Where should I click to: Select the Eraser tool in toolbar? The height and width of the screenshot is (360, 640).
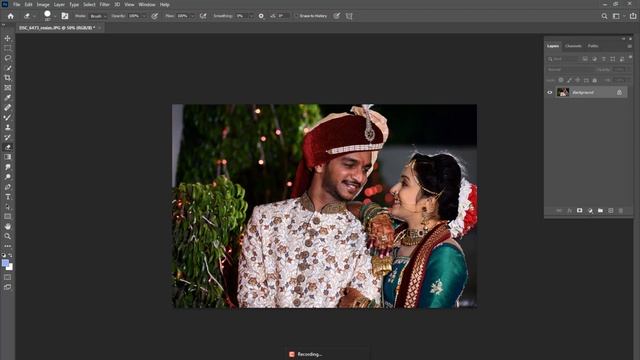pos(7,147)
